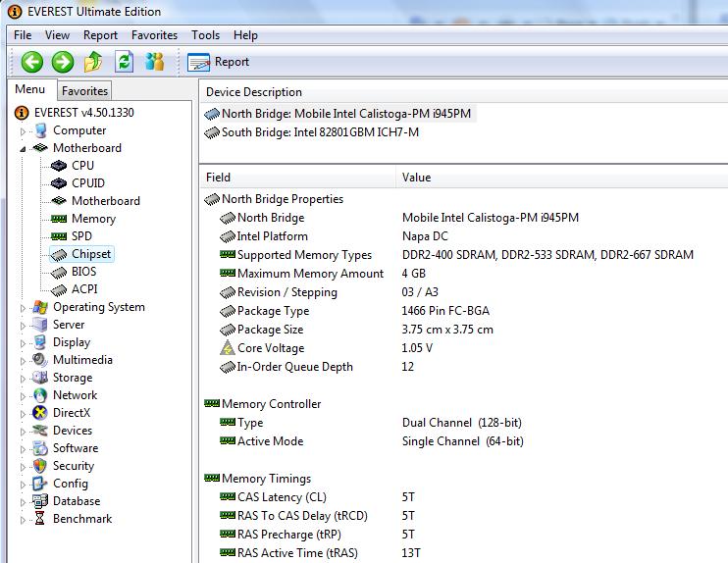This screenshot has width=728, height=563.
Task: Collapse the Motherboard tree node
Action: (x=23, y=149)
